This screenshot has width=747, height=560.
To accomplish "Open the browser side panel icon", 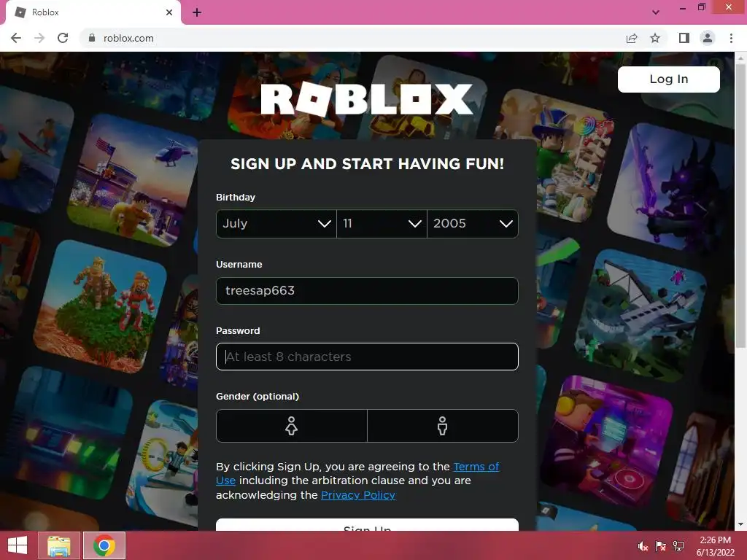I will [x=684, y=38].
